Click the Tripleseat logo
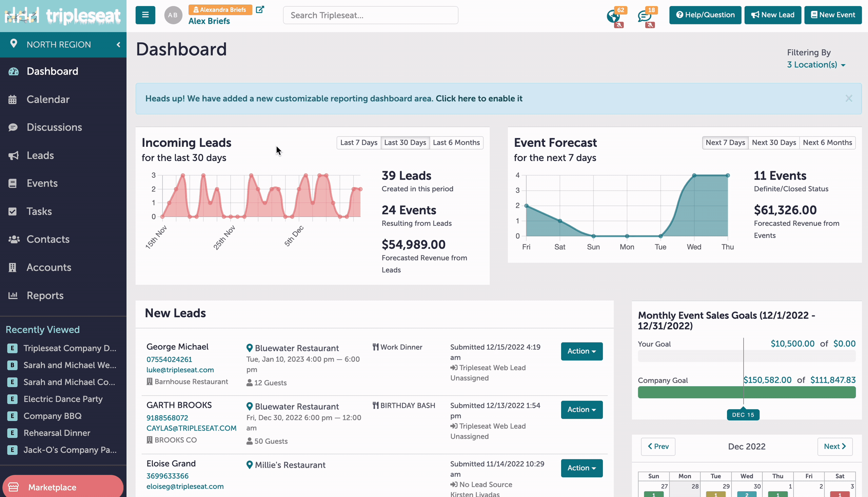This screenshot has width=868, height=497. [63, 16]
